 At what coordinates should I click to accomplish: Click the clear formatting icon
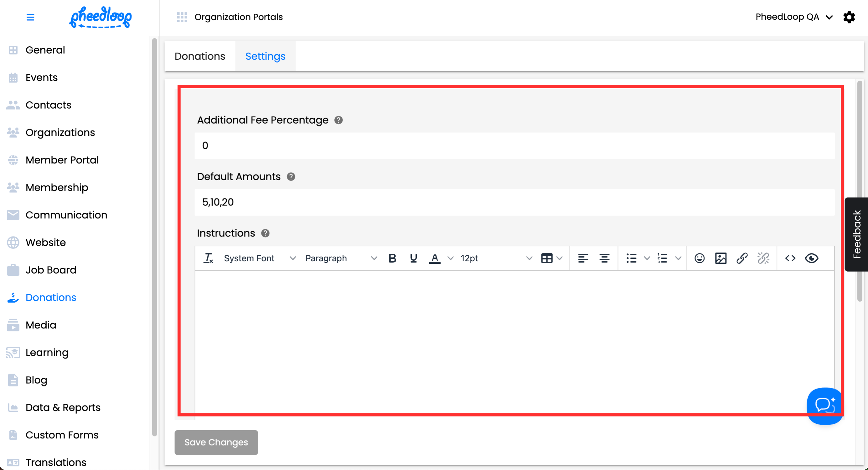tap(208, 258)
